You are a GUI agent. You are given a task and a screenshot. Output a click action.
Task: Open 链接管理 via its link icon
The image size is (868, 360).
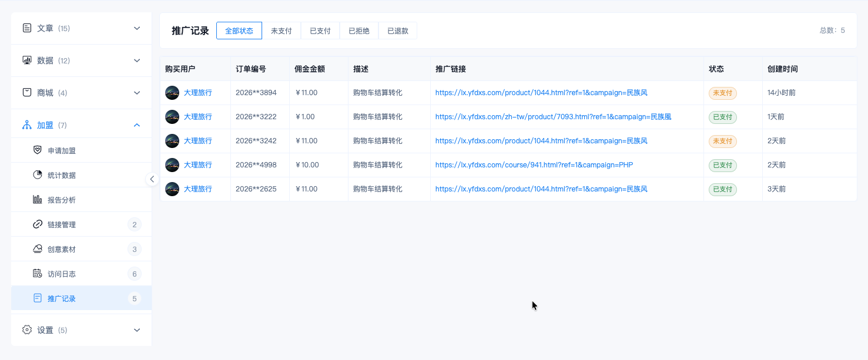[x=38, y=224]
